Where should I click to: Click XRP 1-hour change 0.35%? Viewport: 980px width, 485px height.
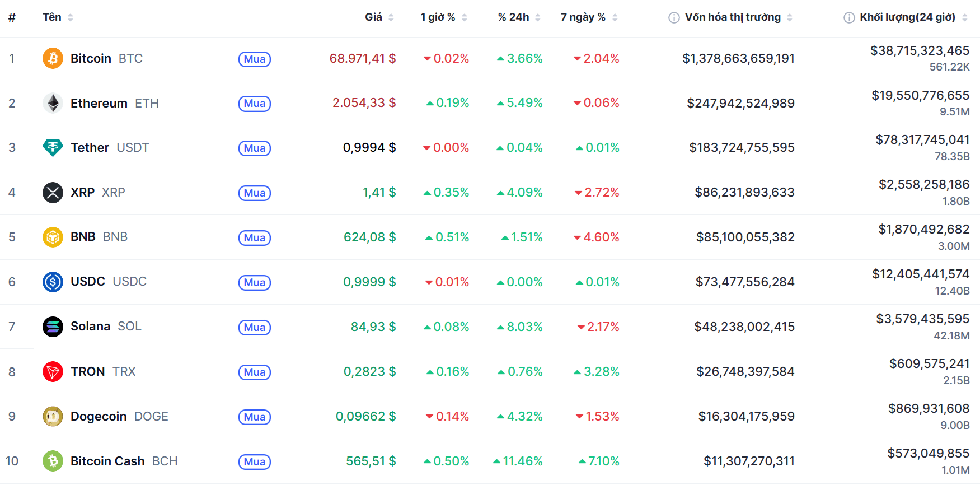(447, 192)
